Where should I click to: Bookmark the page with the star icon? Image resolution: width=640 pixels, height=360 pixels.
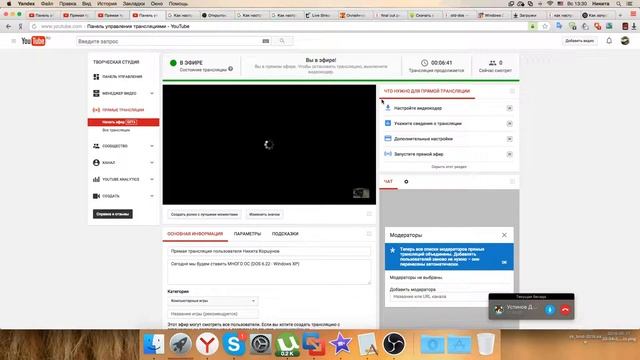[545, 26]
